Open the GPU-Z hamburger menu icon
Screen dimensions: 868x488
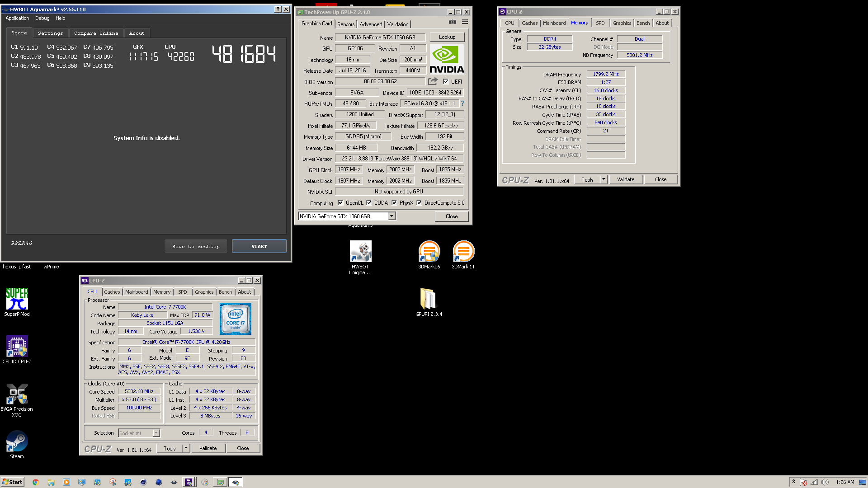coord(465,22)
